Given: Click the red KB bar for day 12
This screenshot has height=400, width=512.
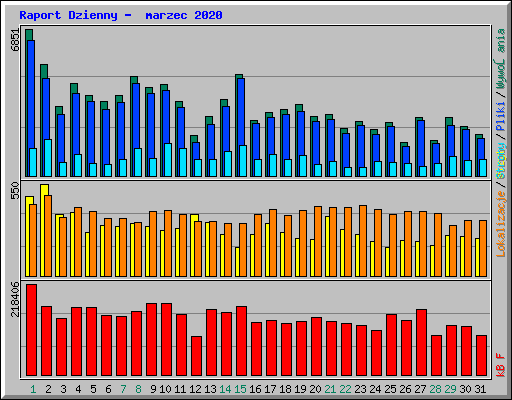Looking at the screenshot, I should point(196,356).
